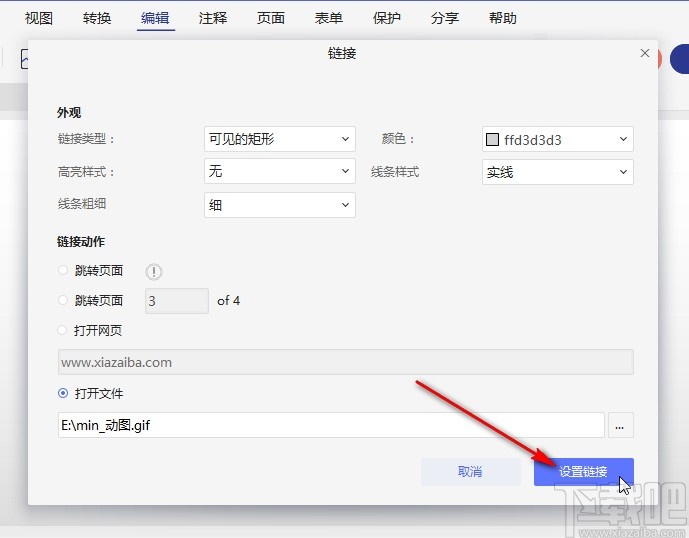The width and height of the screenshot is (689, 538).
Task: Expand the 线条粗细 dropdown showing 细
Action: click(279, 205)
